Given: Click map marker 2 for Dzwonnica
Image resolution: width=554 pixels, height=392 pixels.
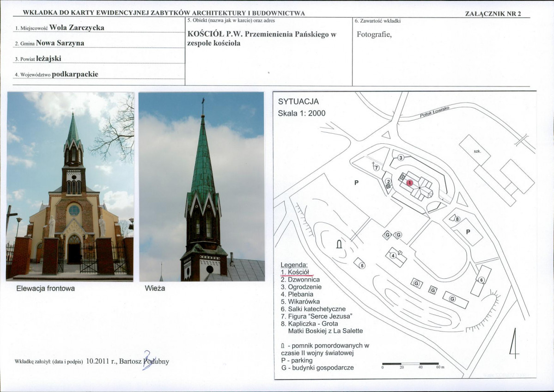Looking at the screenshot, I should coord(388,182).
